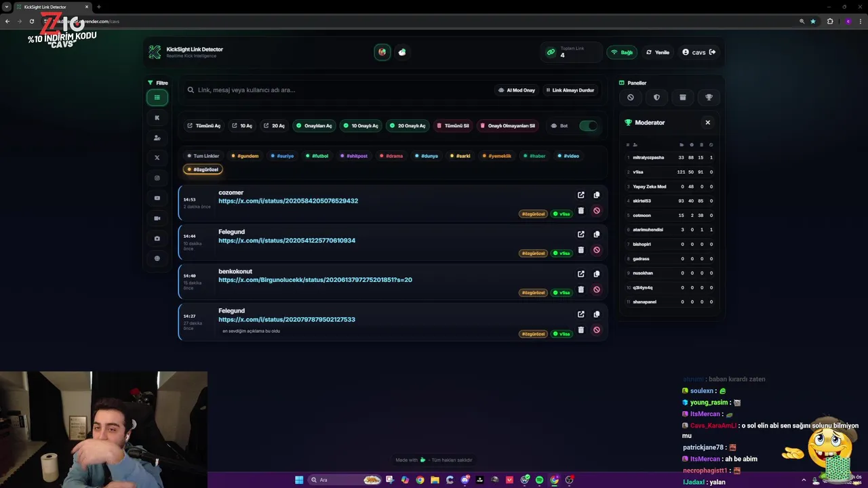Click the 20 Aç button
Screen dimensions: 868x488
tap(274, 126)
